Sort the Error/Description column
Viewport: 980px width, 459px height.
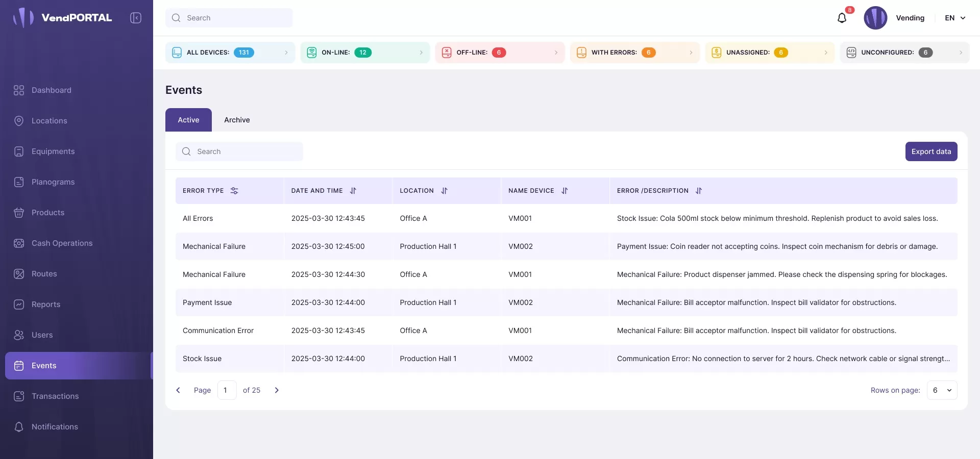click(699, 191)
